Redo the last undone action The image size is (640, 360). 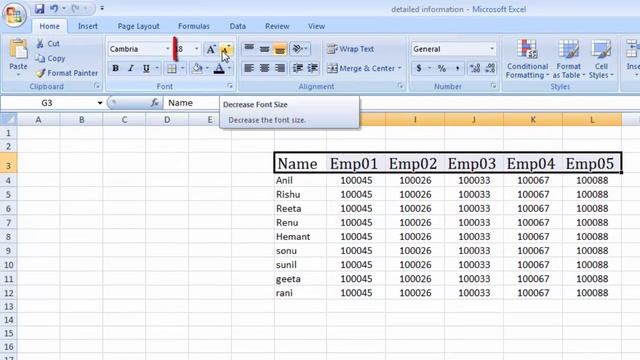[76, 9]
